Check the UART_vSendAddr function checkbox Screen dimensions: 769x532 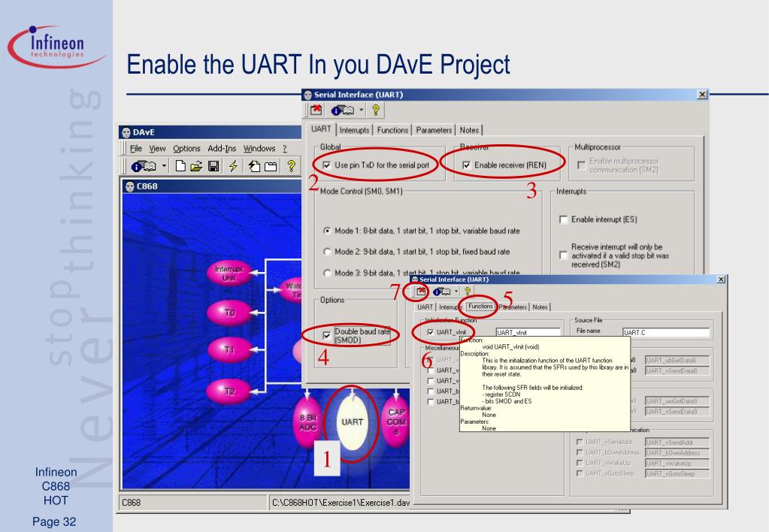click(x=580, y=442)
